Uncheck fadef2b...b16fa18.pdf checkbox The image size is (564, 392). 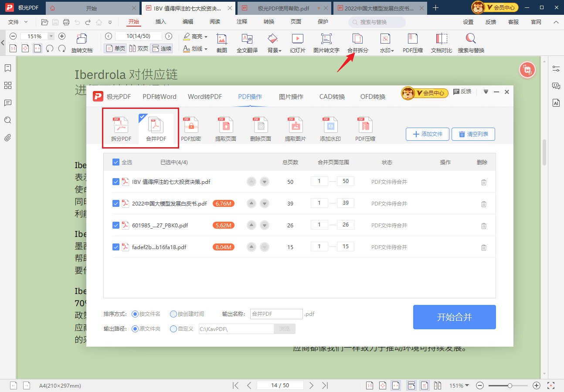click(116, 247)
